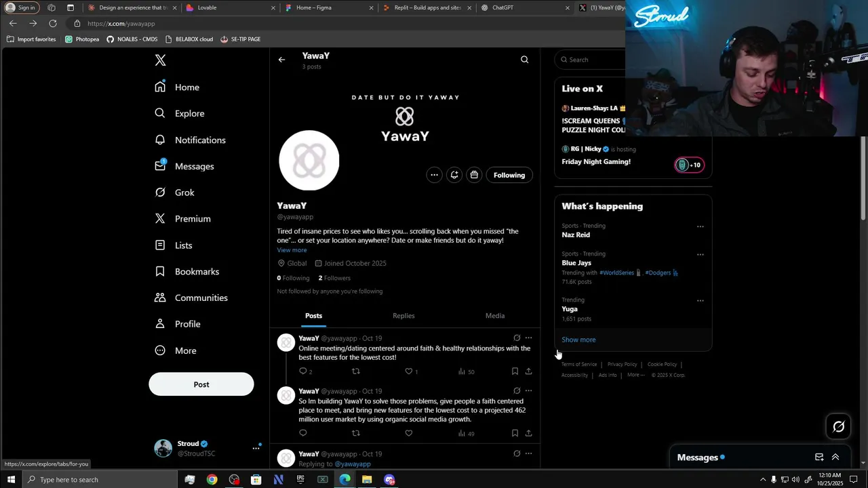Open the More sidebar menu
868x488 pixels.
click(175, 350)
